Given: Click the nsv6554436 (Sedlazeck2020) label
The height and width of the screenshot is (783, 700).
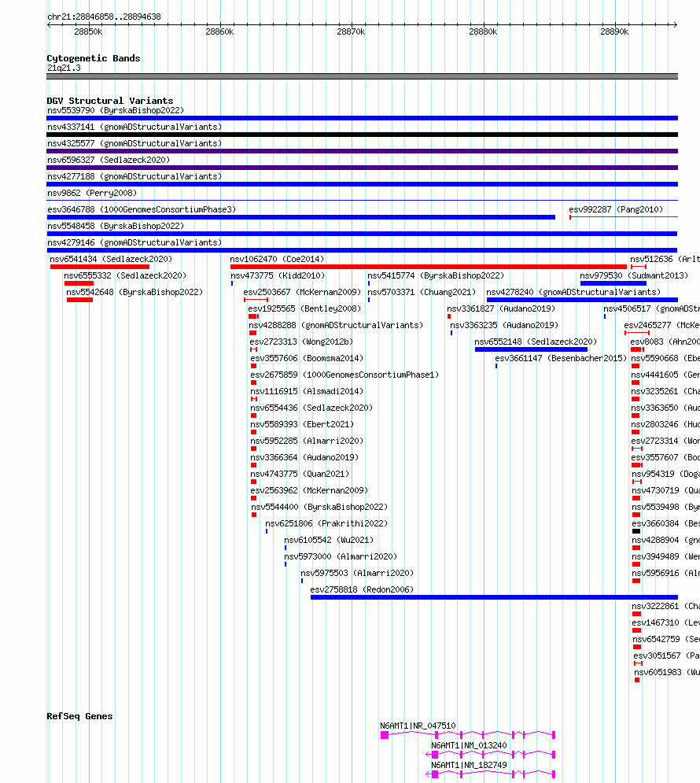Looking at the screenshot, I should point(311,408).
